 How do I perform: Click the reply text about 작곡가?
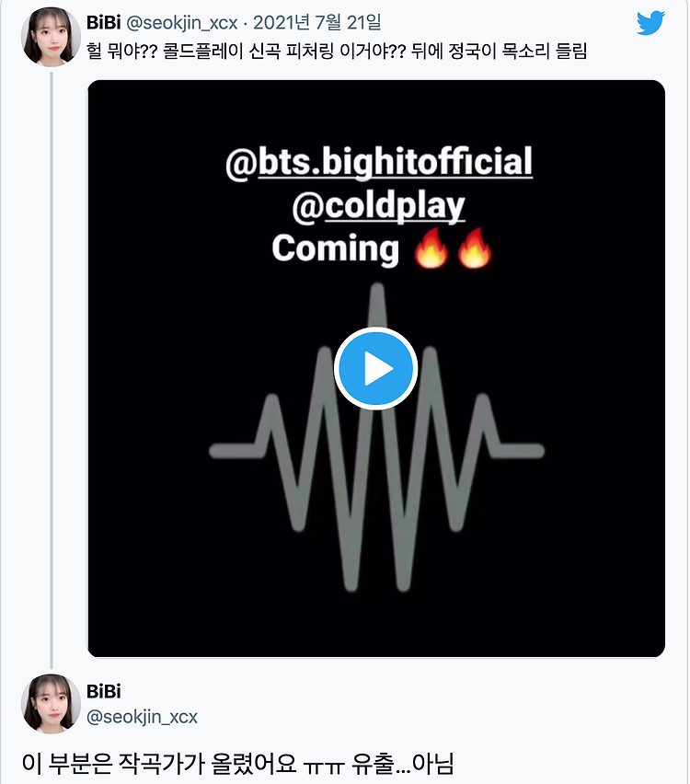237,764
